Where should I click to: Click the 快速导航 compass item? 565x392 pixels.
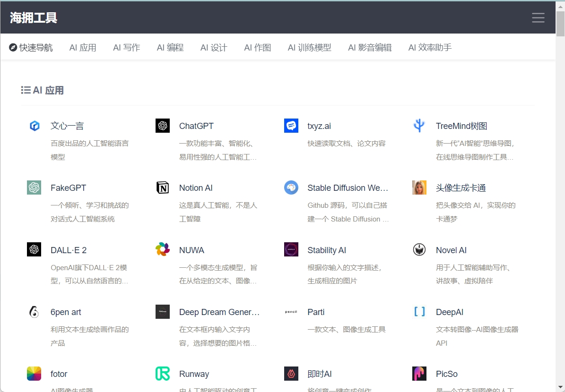pos(31,48)
